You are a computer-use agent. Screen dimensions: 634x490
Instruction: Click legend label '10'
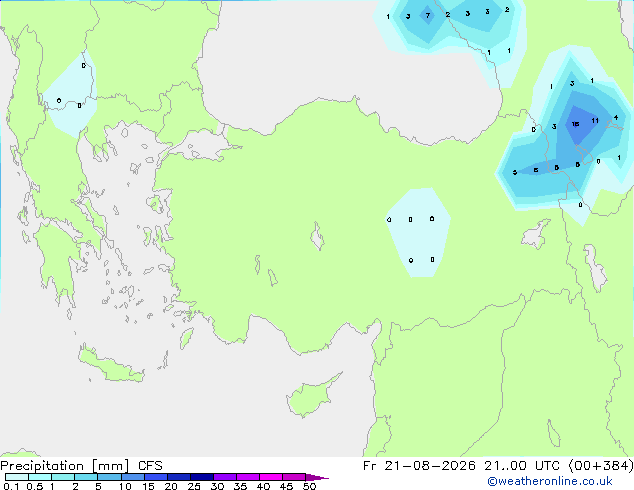[125, 486]
